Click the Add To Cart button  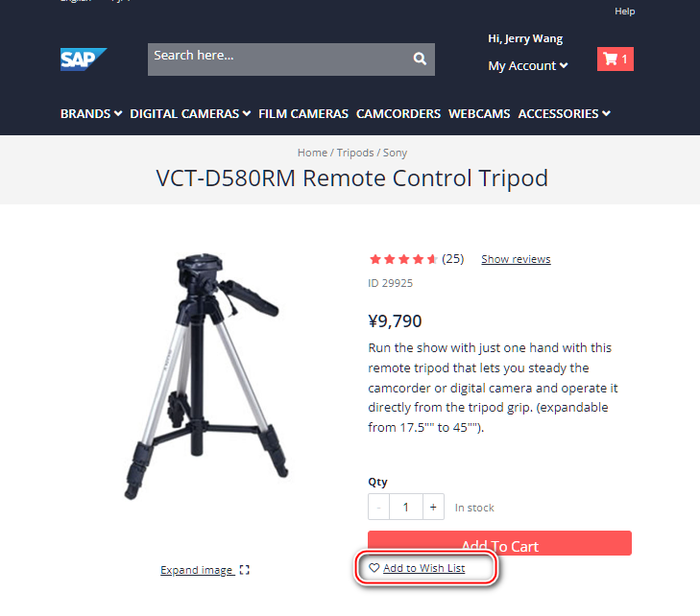coord(499,543)
